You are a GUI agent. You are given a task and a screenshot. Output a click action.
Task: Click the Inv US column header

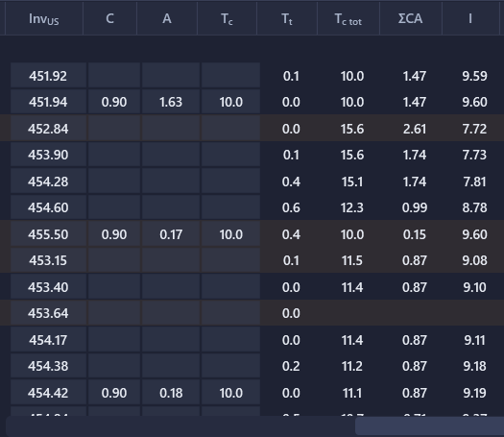(x=44, y=18)
